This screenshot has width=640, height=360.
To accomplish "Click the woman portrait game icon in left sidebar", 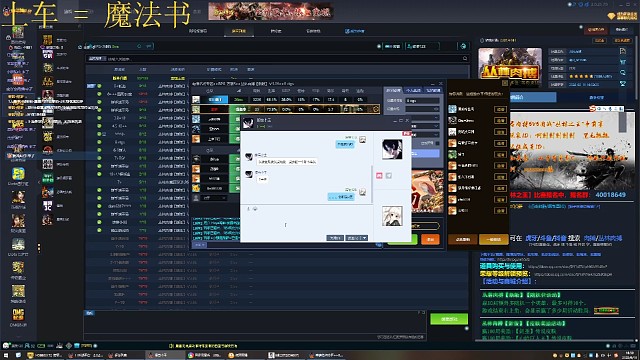I will point(18,197).
